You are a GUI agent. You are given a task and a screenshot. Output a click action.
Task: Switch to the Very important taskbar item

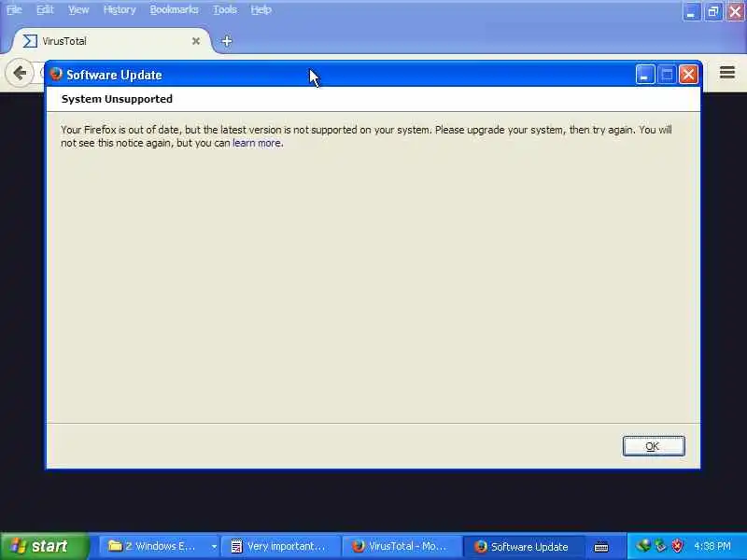click(281, 546)
